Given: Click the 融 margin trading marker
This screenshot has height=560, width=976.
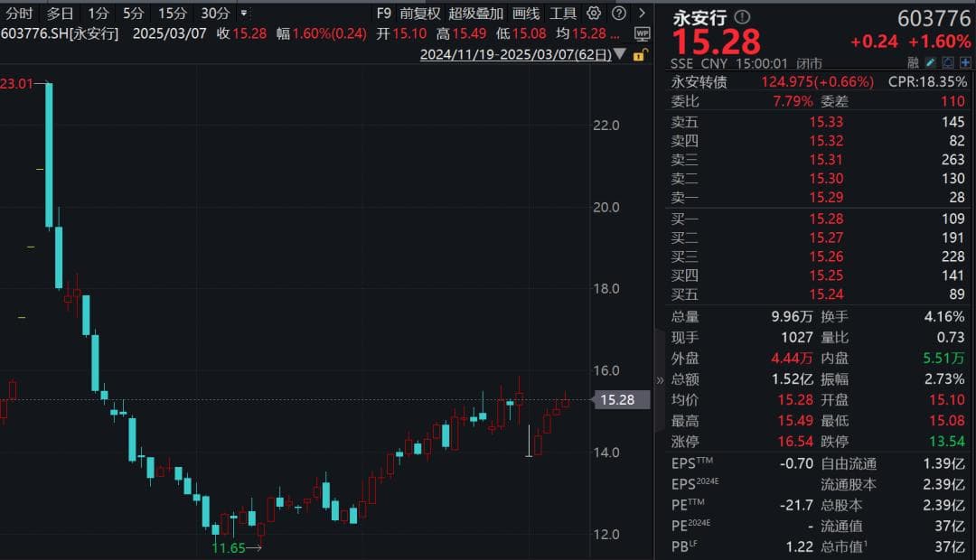Looking at the screenshot, I should (x=913, y=62).
